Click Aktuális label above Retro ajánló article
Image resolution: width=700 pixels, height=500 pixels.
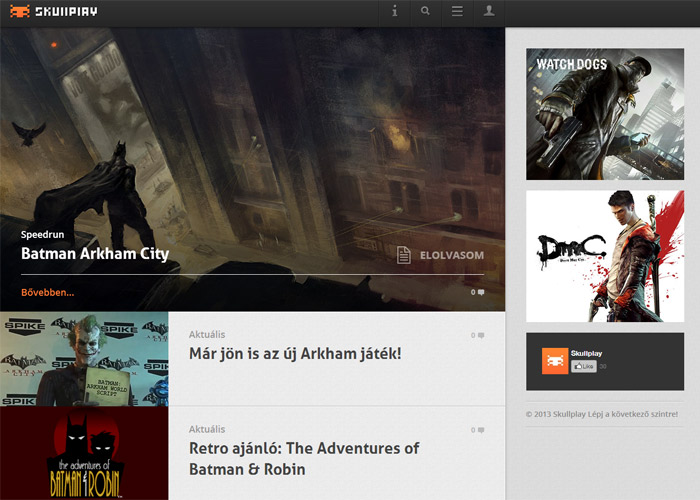[x=207, y=429]
